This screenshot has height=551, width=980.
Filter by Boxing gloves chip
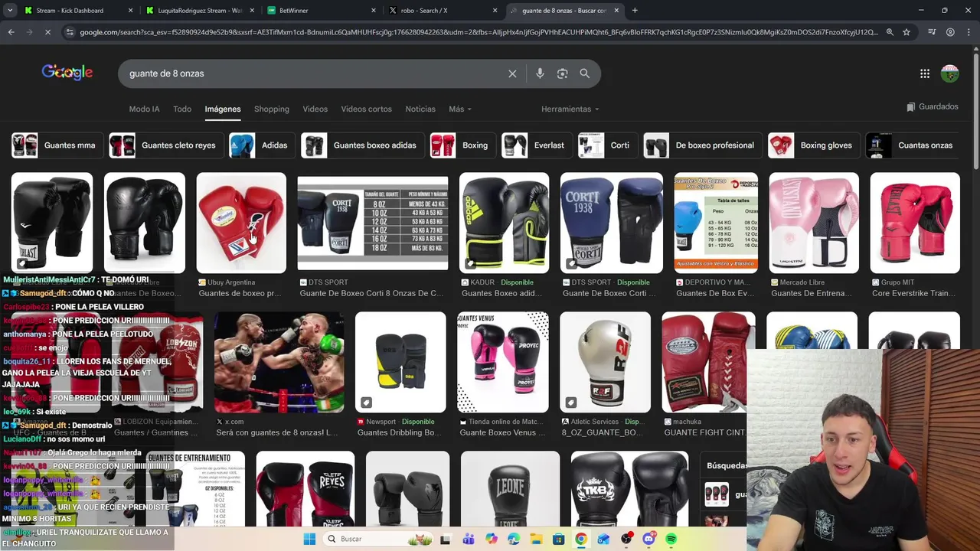pyautogui.click(x=812, y=145)
